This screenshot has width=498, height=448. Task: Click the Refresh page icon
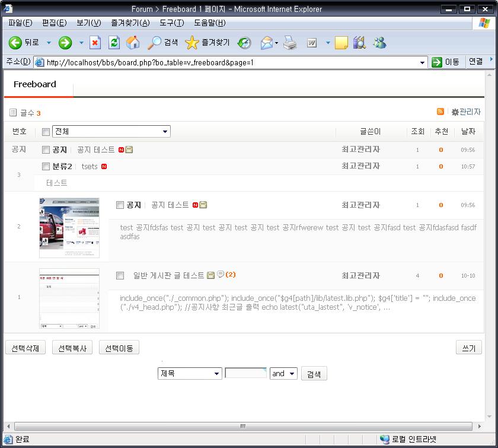click(114, 43)
